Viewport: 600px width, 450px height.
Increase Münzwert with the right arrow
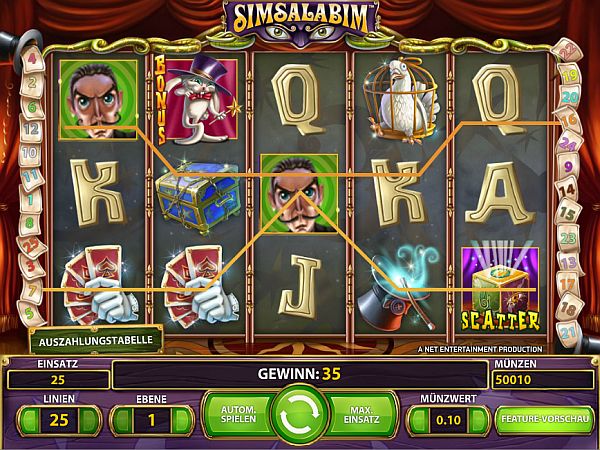tap(477, 420)
